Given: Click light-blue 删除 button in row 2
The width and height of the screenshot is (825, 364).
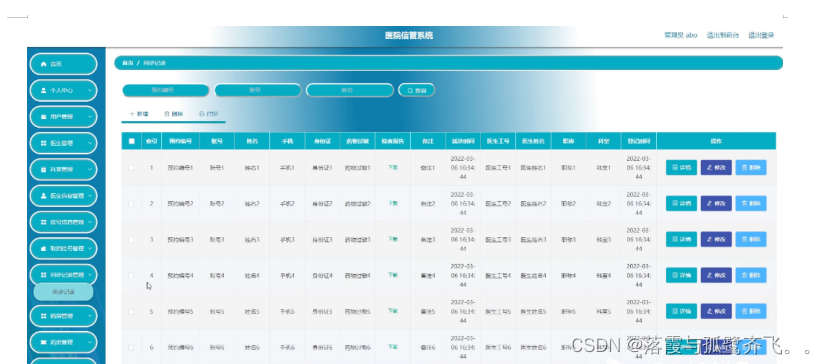Looking at the screenshot, I should (751, 204).
